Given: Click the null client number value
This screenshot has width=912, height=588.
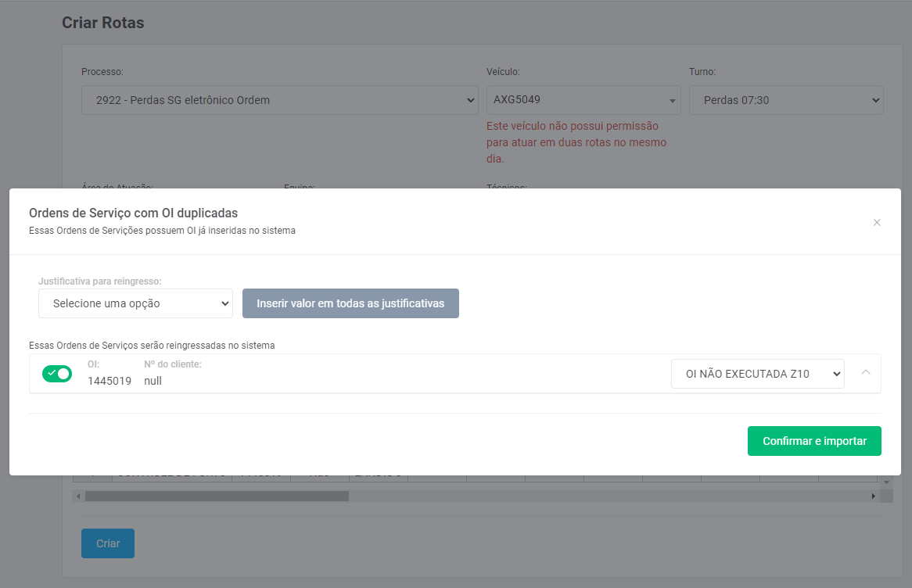Looking at the screenshot, I should pyautogui.click(x=153, y=381).
